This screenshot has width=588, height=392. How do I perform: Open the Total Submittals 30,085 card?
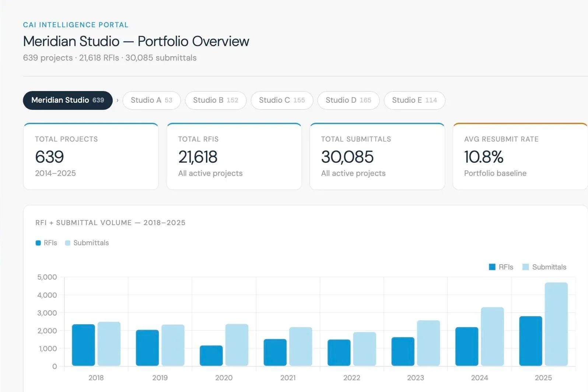[377, 157]
